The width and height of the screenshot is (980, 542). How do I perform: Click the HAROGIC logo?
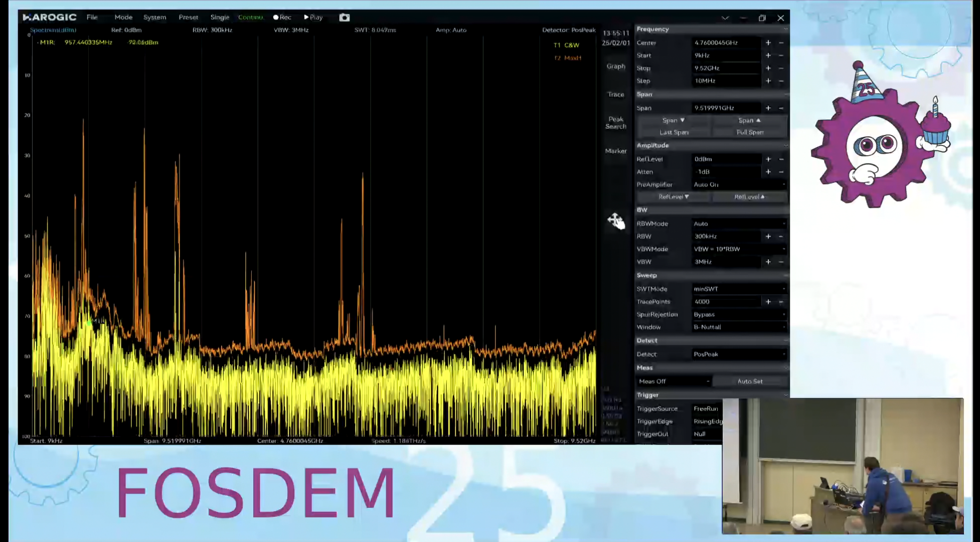pos(50,17)
